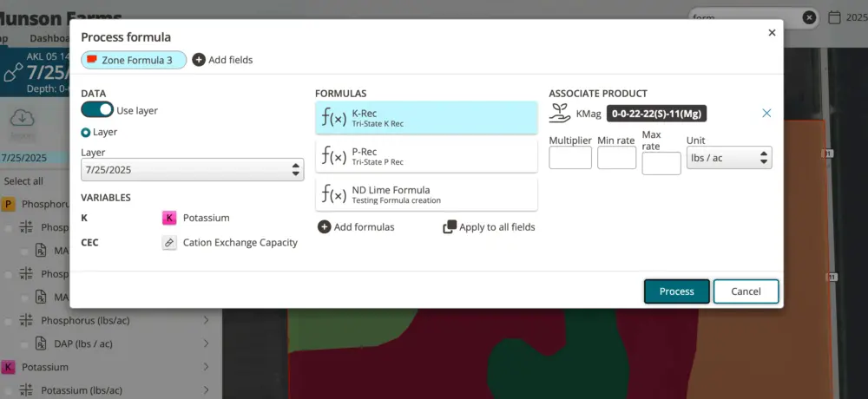Open the Layer date dropdown 7/25/2025

191,170
